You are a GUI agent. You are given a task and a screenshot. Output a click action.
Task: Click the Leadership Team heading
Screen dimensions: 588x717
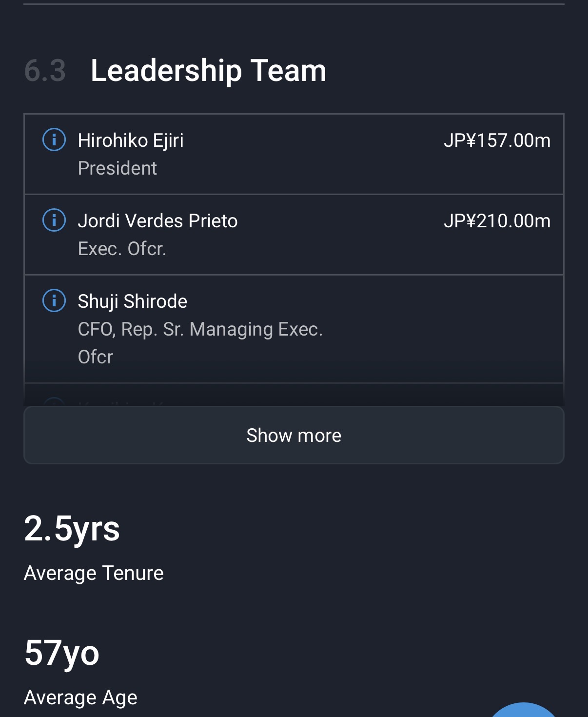(208, 71)
